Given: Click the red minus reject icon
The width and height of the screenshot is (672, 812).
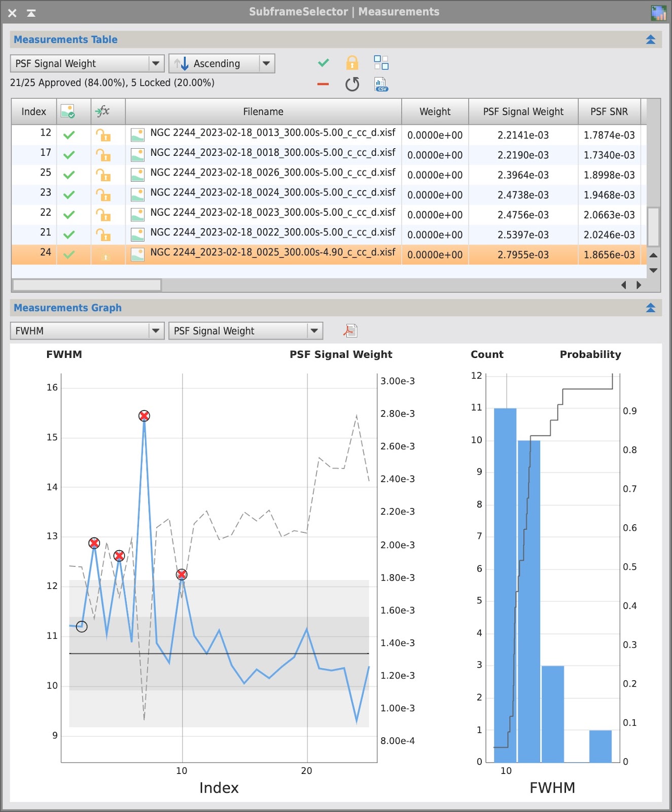Looking at the screenshot, I should coord(323,84).
